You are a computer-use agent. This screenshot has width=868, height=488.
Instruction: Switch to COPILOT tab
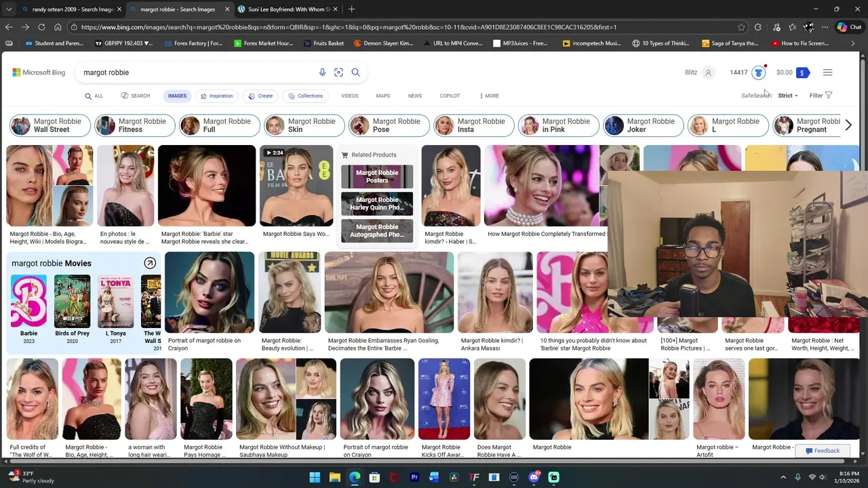click(450, 96)
